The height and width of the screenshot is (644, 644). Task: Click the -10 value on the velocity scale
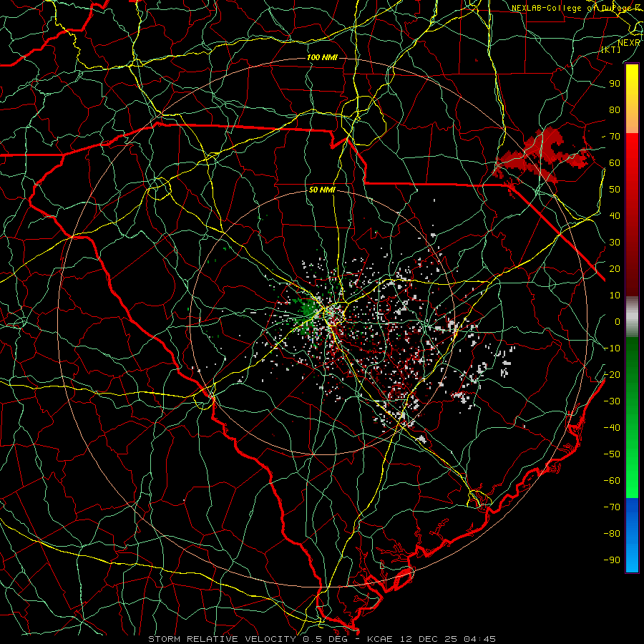pos(612,348)
